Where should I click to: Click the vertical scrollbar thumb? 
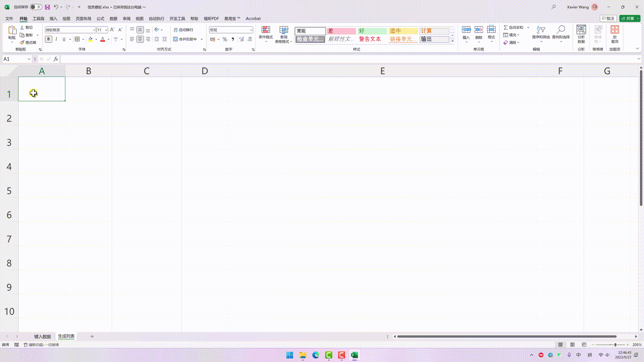pyautogui.click(x=641, y=137)
